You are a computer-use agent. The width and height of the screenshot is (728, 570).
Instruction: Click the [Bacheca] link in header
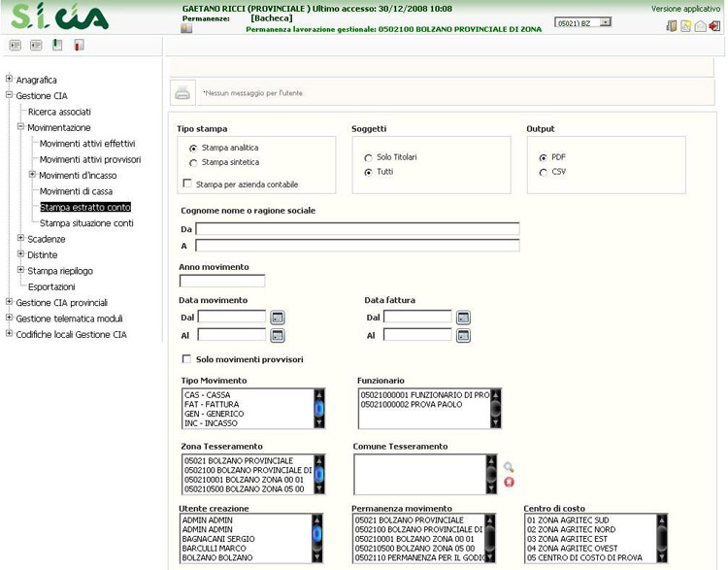pos(272,18)
